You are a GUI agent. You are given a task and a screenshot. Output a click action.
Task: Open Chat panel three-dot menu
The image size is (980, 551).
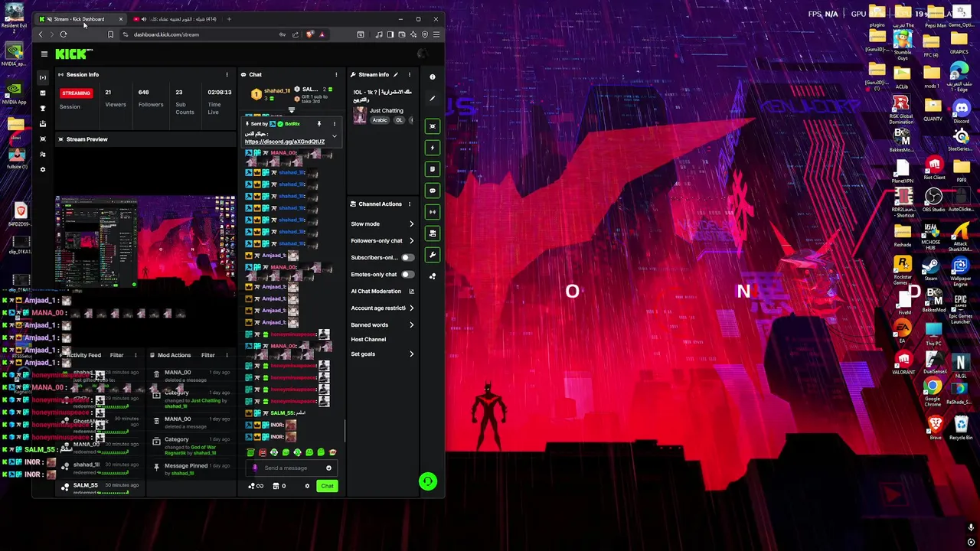click(x=336, y=74)
